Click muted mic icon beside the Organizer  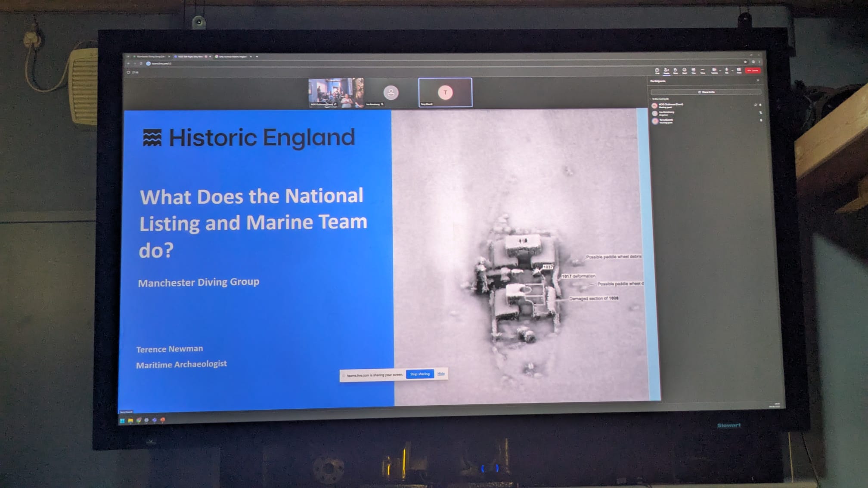point(760,113)
